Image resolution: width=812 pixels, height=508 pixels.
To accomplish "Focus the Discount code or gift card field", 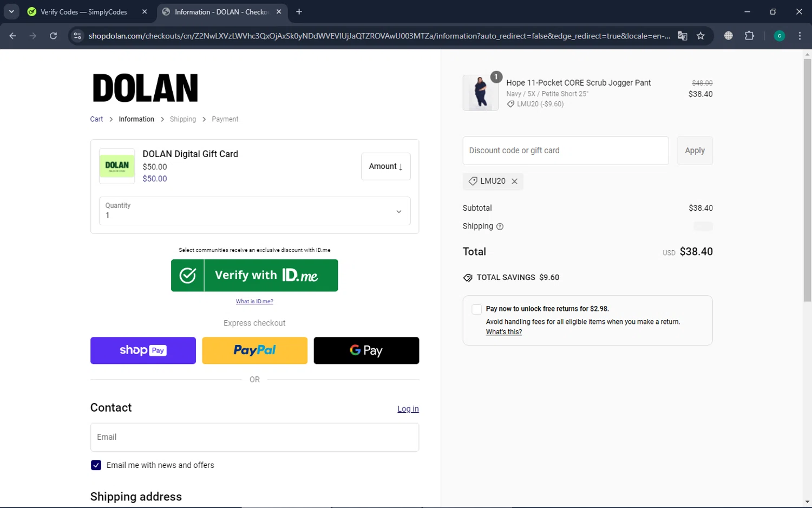I will 566,151.
